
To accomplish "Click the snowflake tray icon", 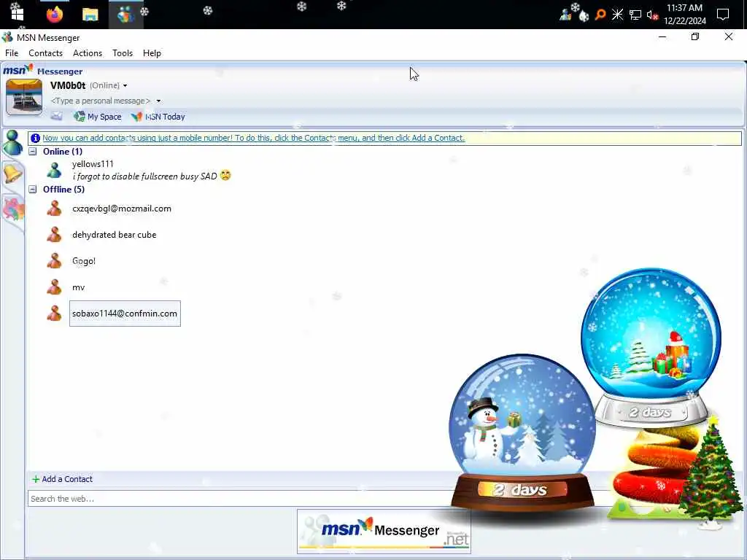I will 617,15.
